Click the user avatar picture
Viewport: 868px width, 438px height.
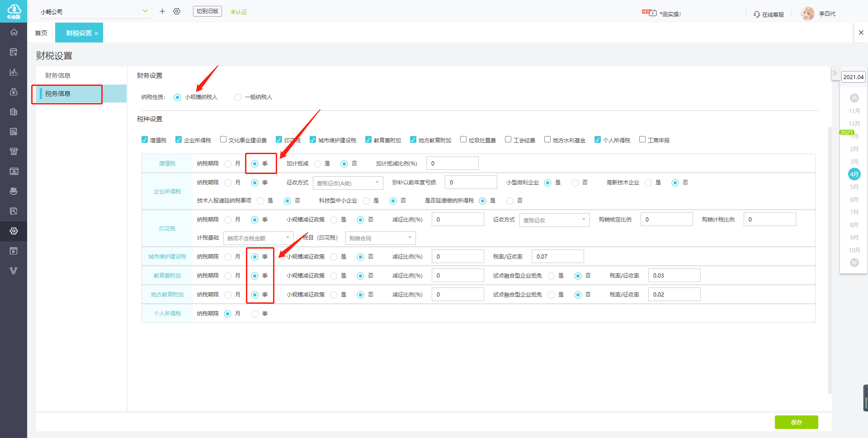pyautogui.click(x=807, y=14)
